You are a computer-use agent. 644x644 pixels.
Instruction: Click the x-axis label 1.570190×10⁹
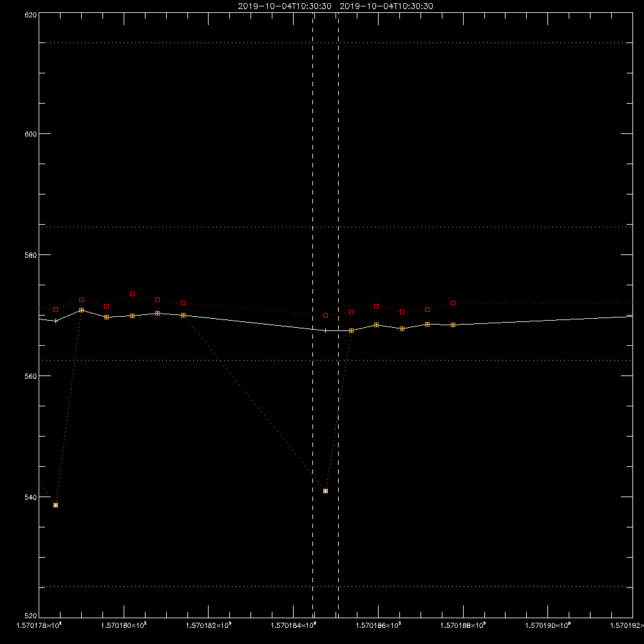pyautogui.click(x=548, y=625)
